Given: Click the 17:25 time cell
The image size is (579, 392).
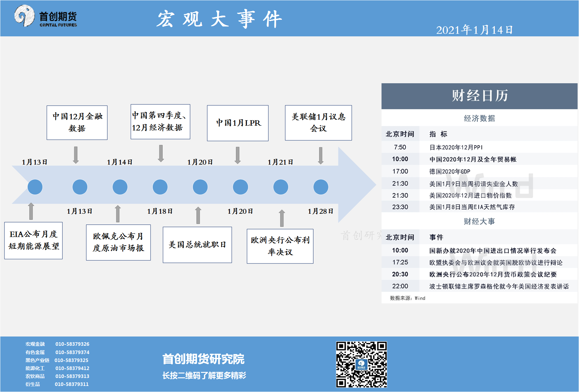Looking at the screenshot, I should (400, 263).
